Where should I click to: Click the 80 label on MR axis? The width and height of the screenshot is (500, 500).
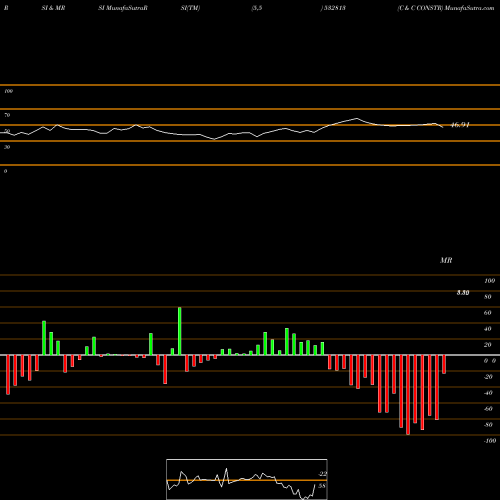488,297
